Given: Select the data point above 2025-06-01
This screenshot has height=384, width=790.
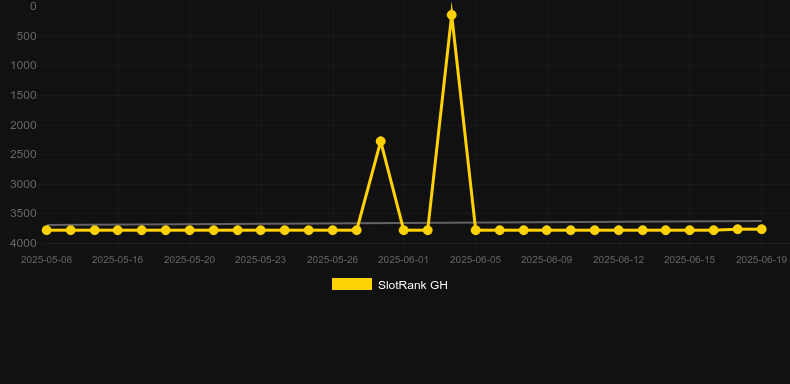Looking at the screenshot, I should [404, 230].
